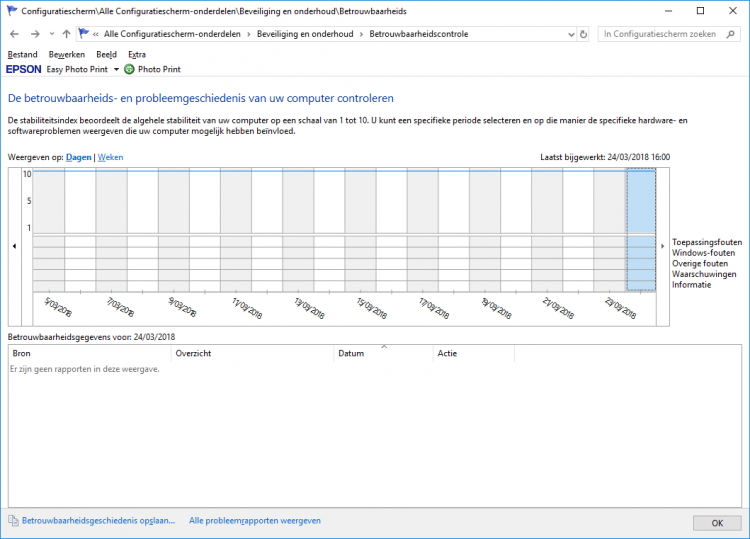Open the Bestand menu
Screen dimensions: 750x539
click(20, 54)
